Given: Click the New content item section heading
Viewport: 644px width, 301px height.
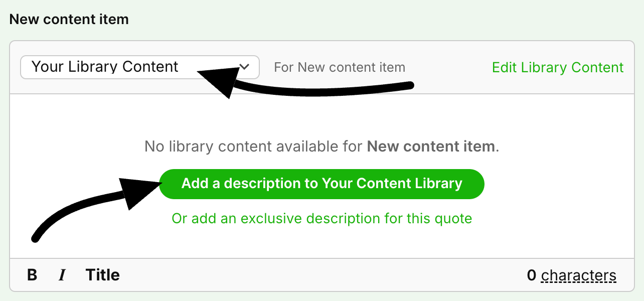Looking at the screenshot, I should 69,20.
